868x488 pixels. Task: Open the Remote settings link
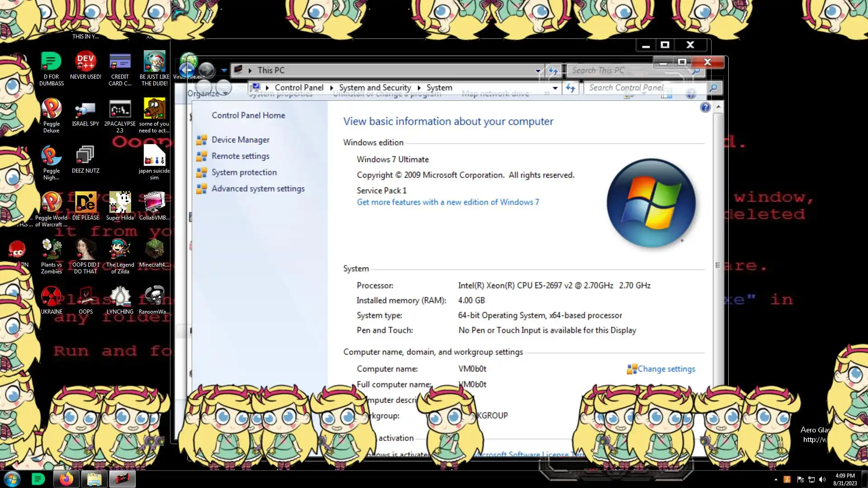240,156
